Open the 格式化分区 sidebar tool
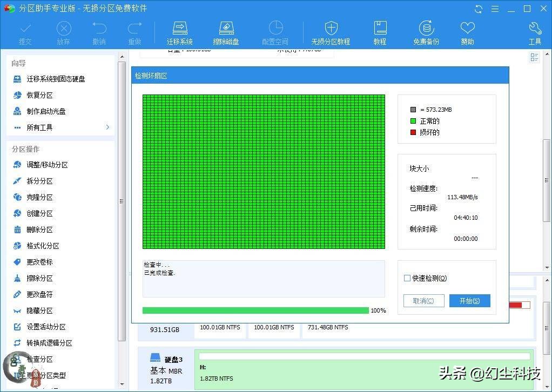The width and height of the screenshot is (552, 392). point(42,246)
